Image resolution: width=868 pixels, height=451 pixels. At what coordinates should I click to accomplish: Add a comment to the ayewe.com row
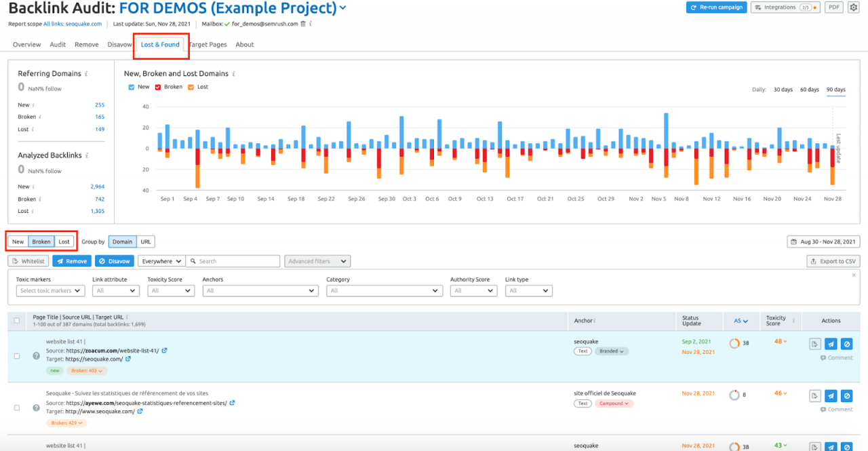pyautogui.click(x=836, y=410)
